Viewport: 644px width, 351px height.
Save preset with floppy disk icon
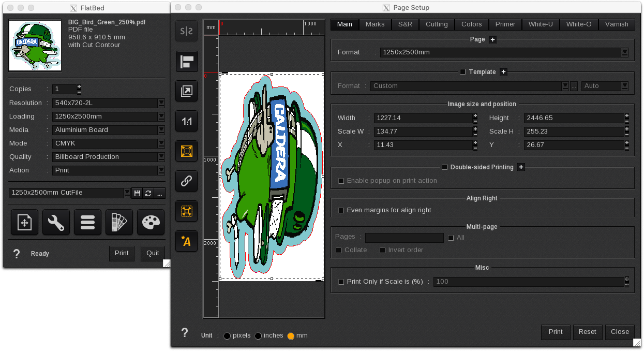[x=137, y=193]
